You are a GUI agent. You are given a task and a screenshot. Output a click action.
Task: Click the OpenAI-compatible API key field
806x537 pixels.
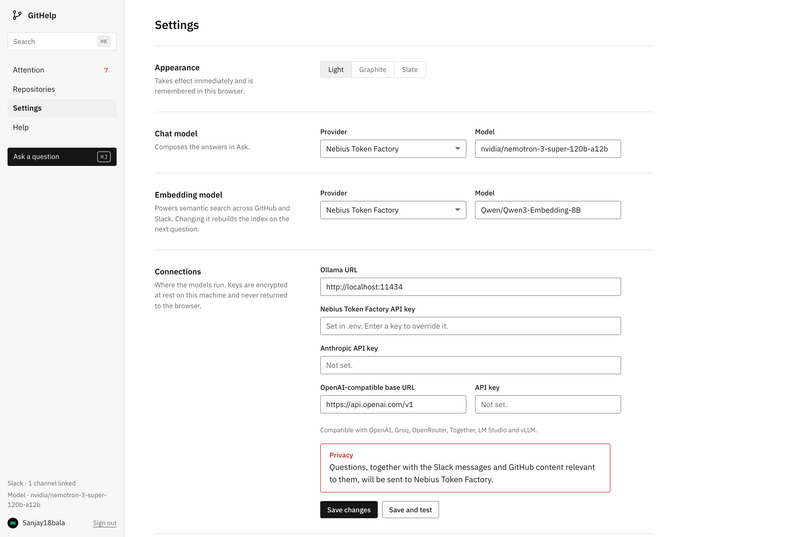tap(547, 404)
